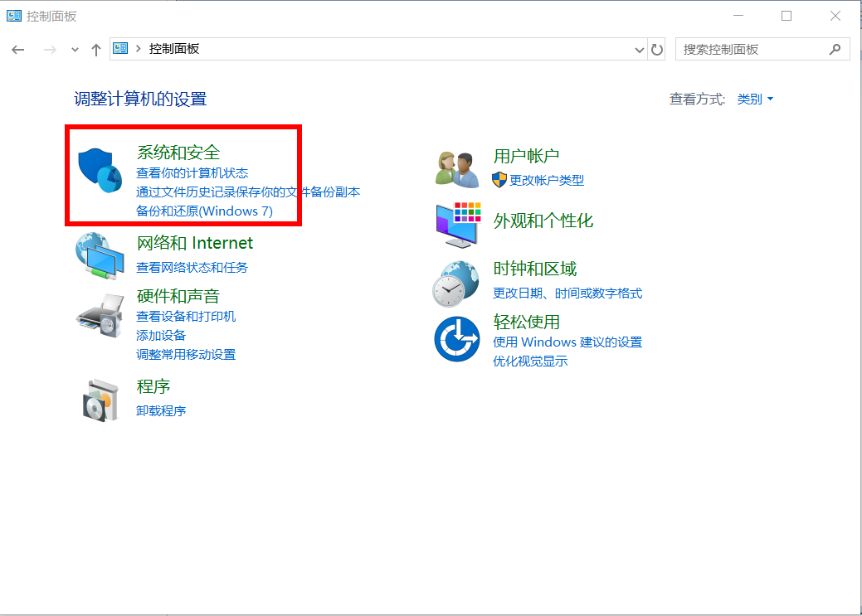This screenshot has height=616, width=862.
Task: Click the 更改帐户类型 link
Action: coord(547,180)
